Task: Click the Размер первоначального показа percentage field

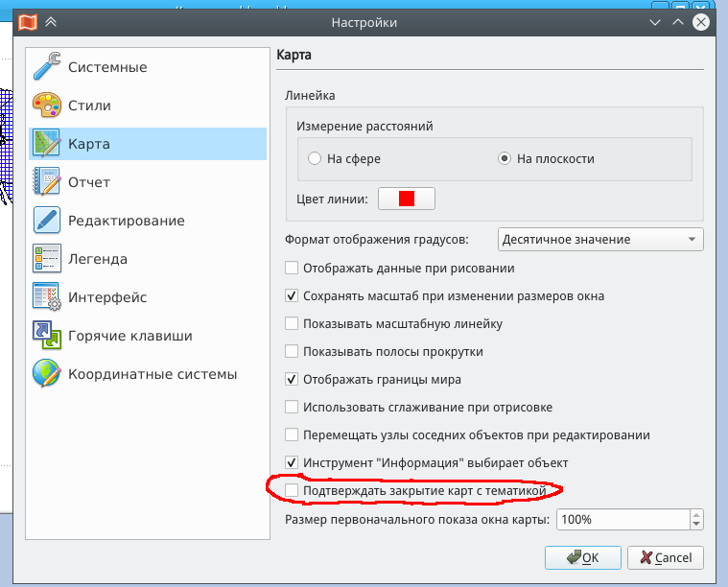Action: (622, 520)
